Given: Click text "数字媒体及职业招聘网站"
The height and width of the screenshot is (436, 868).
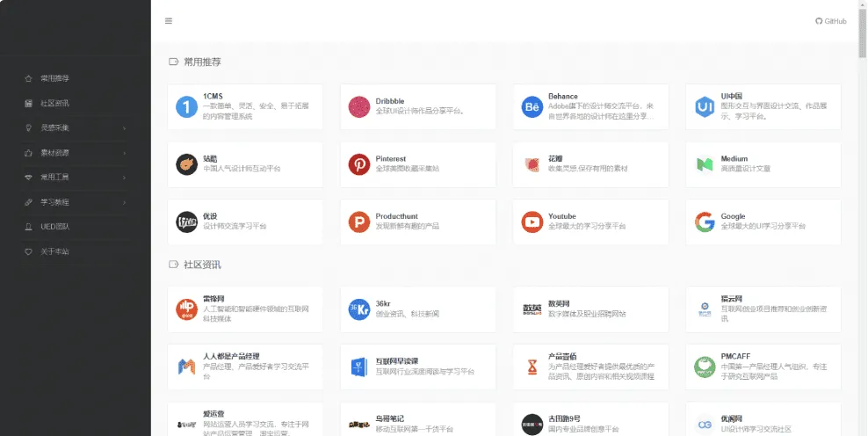Looking at the screenshot, I should (588, 314).
